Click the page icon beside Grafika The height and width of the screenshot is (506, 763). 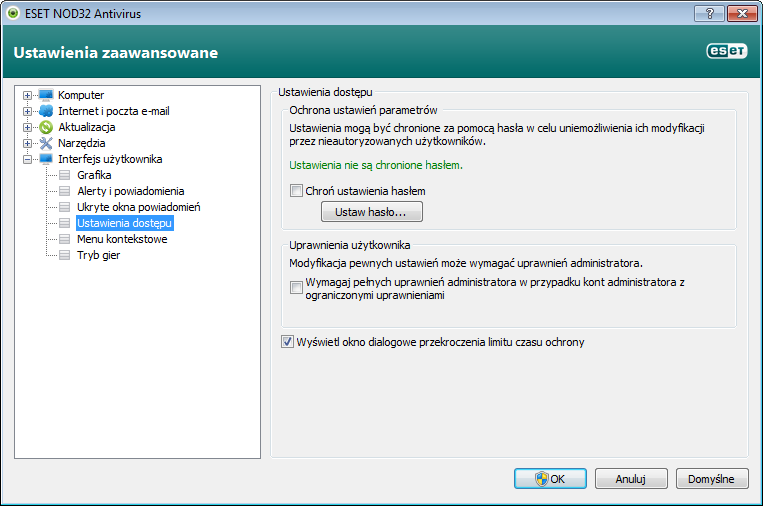pos(64,175)
